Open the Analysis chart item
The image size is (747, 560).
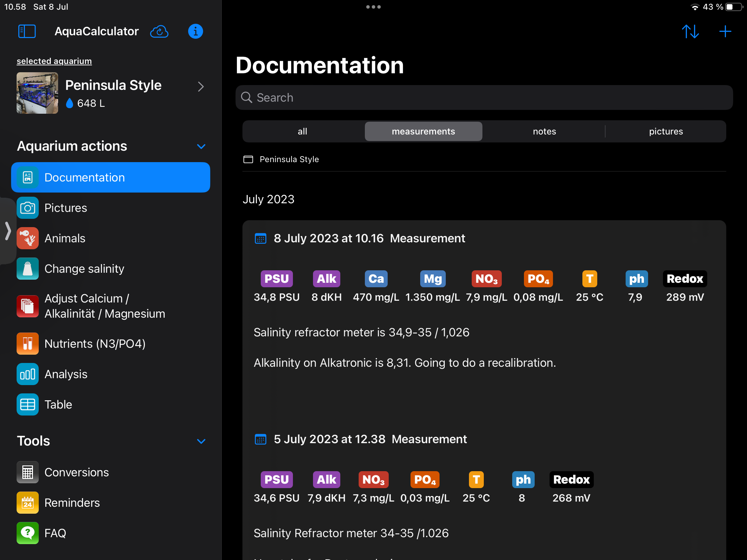(66, 374)
